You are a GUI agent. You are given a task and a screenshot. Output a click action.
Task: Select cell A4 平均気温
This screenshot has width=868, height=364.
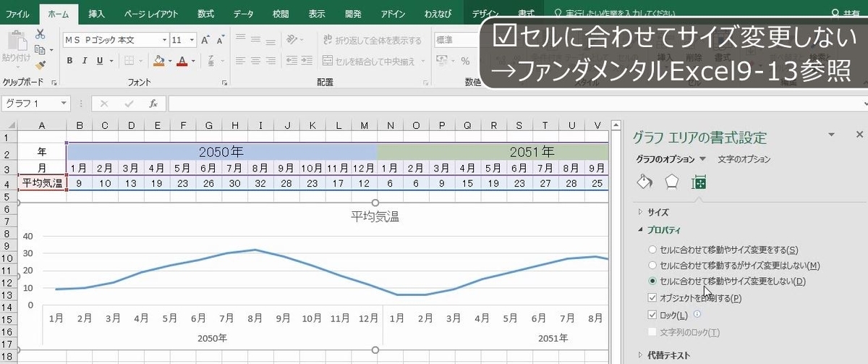[42, 183]
